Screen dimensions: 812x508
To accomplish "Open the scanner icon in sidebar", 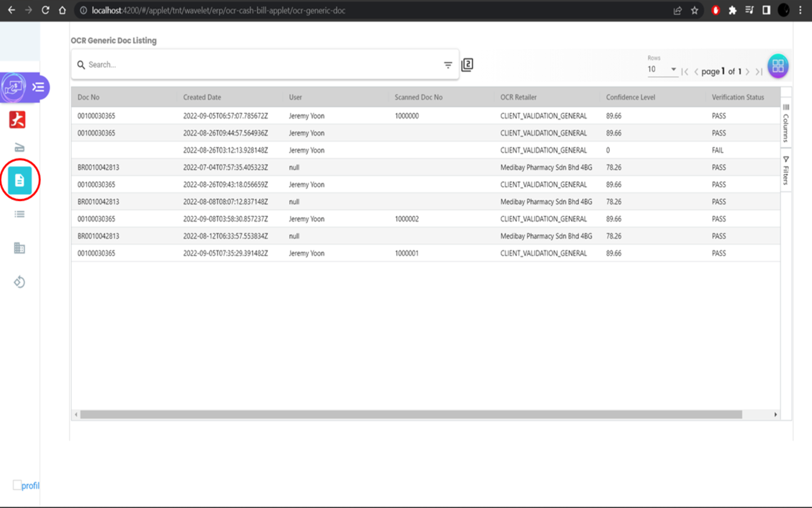I will [x=20, y=148].
